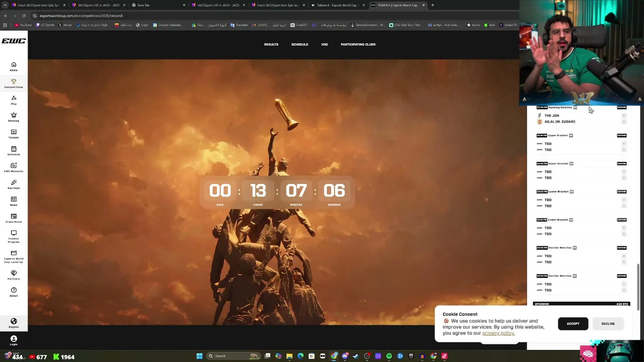Decline cookies with the DECLINE button
This screenshot has width=644, height=362.
tap(608, 324)
